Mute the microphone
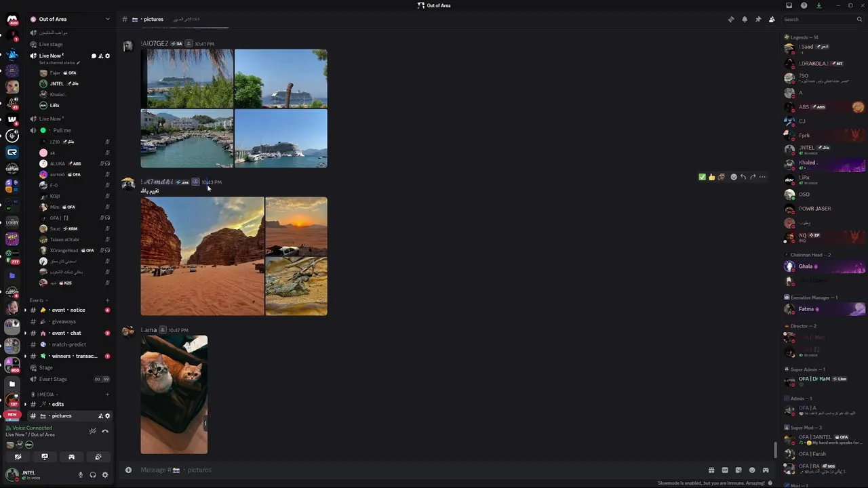 [81, 475]
